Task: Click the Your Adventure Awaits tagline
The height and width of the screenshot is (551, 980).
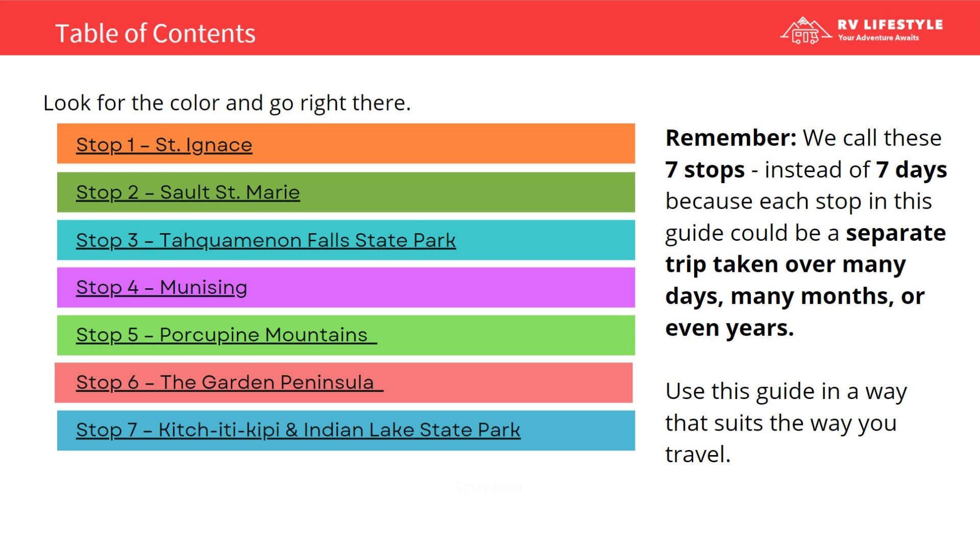Action: click(x=878, y=38)
